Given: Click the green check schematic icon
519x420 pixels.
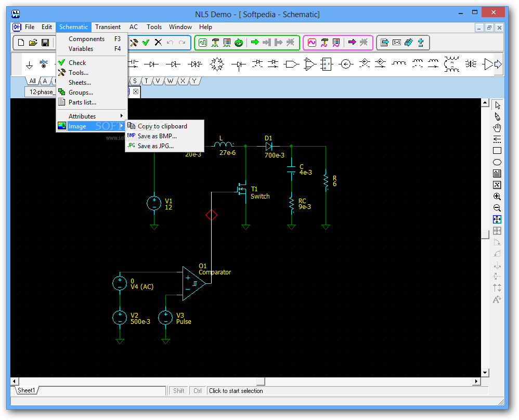Looking at the screenshot, I should [146, 43].
